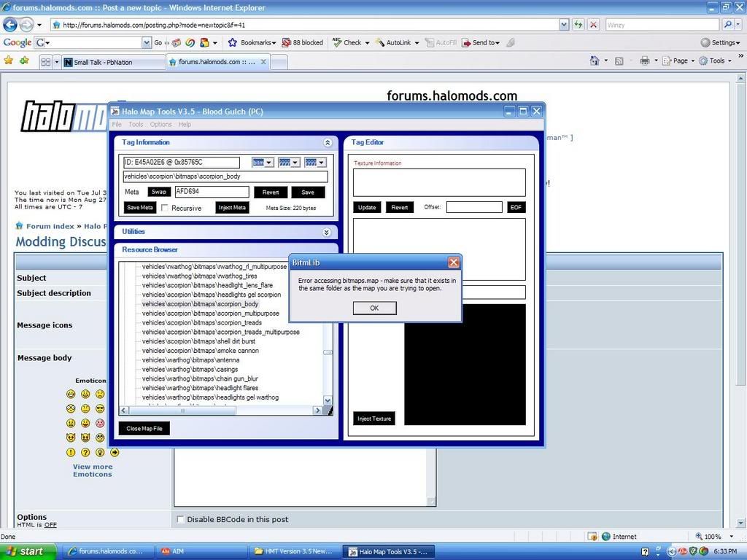
Task: Open the bitm tag class dropdown
Action: coord(268,163)
